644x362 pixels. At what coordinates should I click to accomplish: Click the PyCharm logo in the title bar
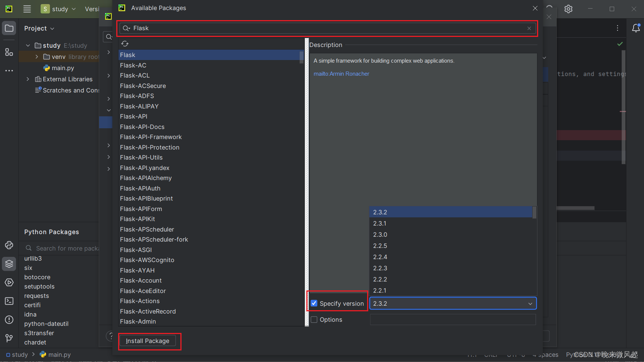click(9, 9)
